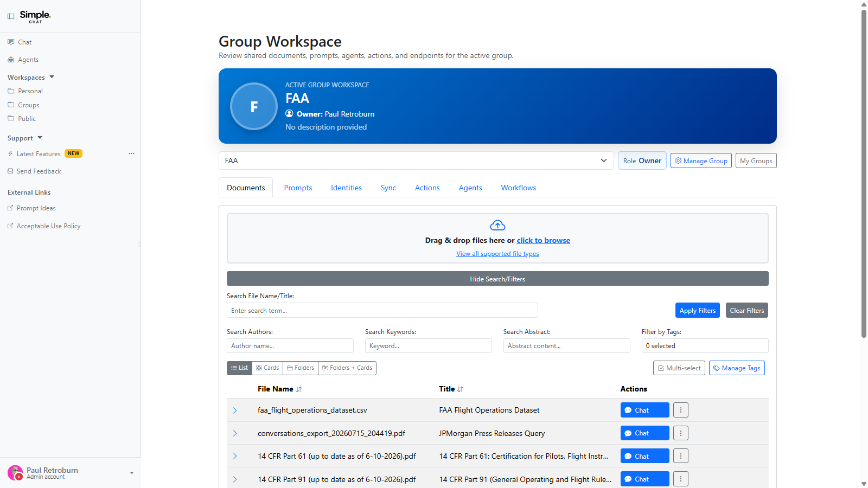868x488 pixels.
Task: Switch to the Prompts tab
Action: pyautogui.click(x=298, y=188)
